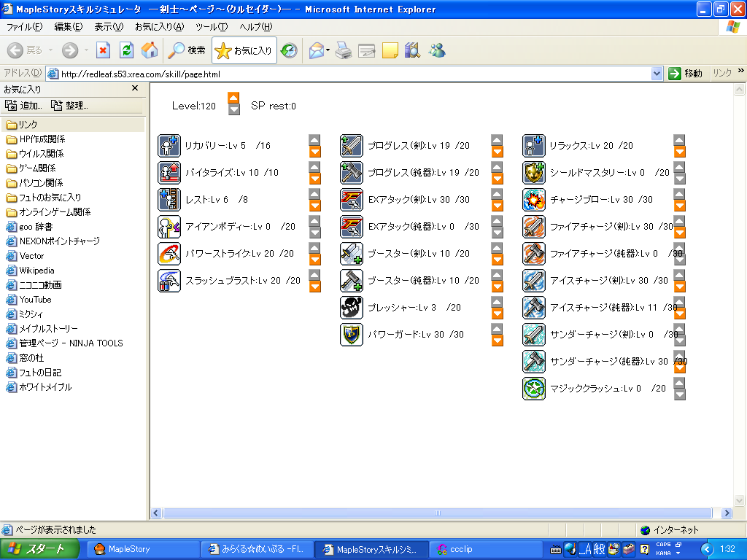
Task: Click the 整理 favorites button
Action: pos(69,105)
